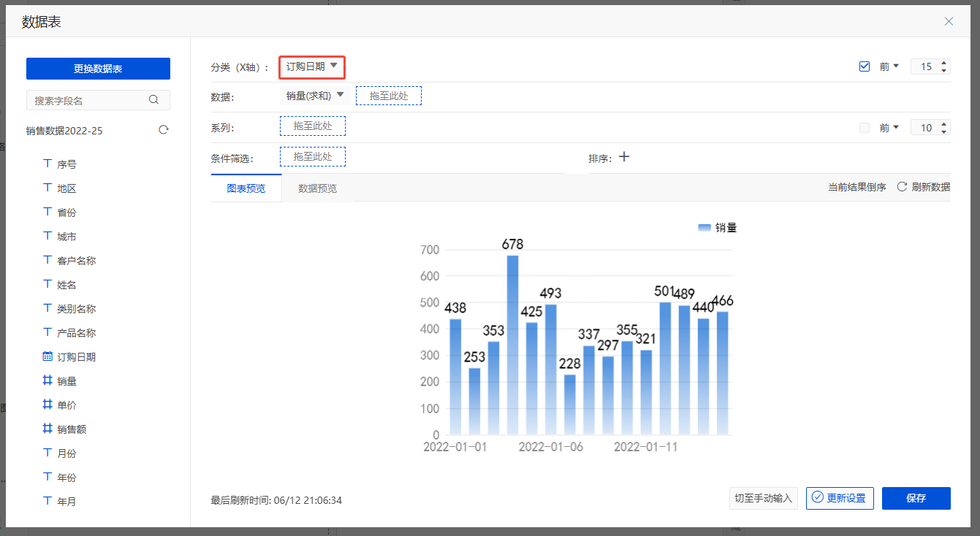Click the number-type icon beside 销量 field
This screenshot has height=536, width=980.
[x=48, y=381]
